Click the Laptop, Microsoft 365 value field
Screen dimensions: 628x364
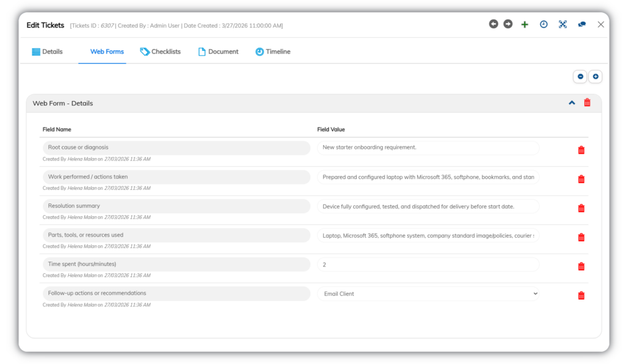pos(428,235)
